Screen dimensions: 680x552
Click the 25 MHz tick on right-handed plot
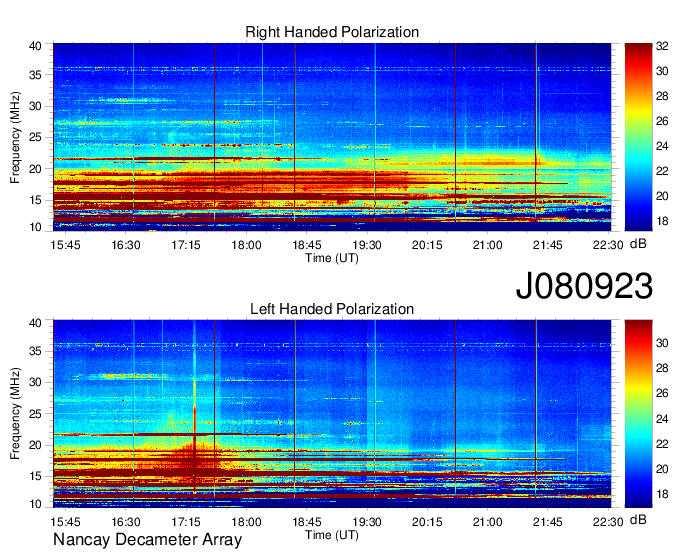pos(35,138)
